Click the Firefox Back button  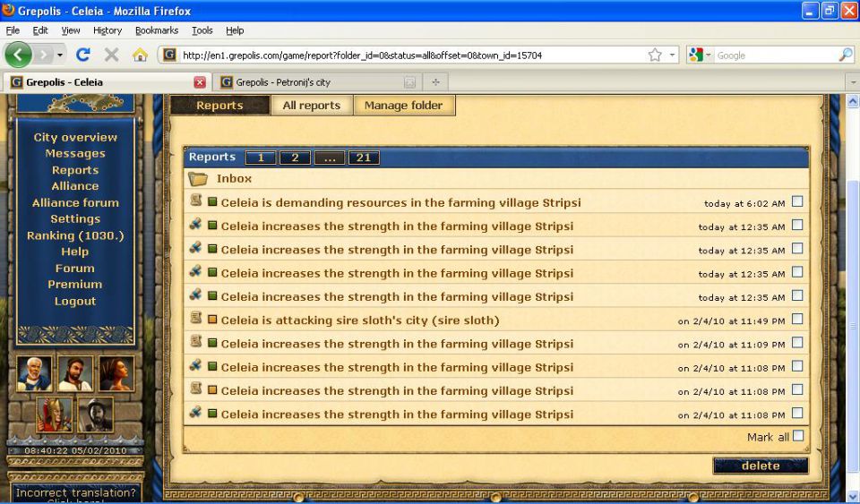(18, 55)
